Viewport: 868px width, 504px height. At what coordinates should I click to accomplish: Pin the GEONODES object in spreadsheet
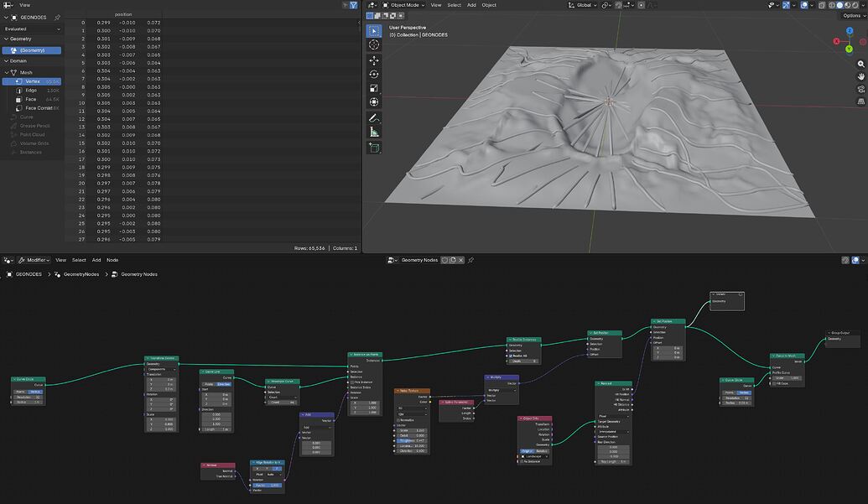[x=57, y=17]
